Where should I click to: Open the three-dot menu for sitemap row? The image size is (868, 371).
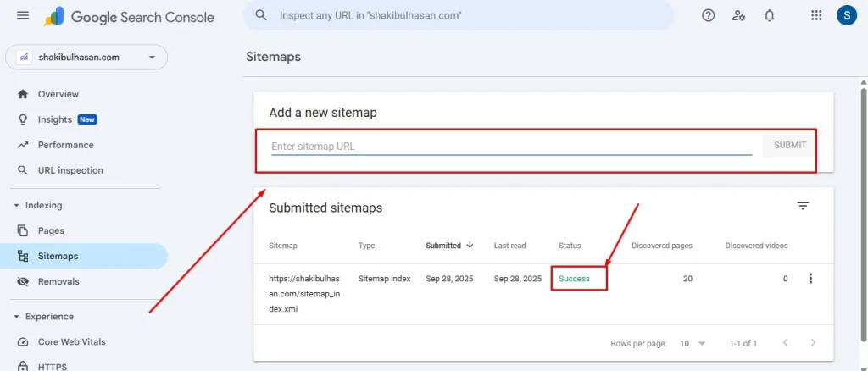(810, 279)
